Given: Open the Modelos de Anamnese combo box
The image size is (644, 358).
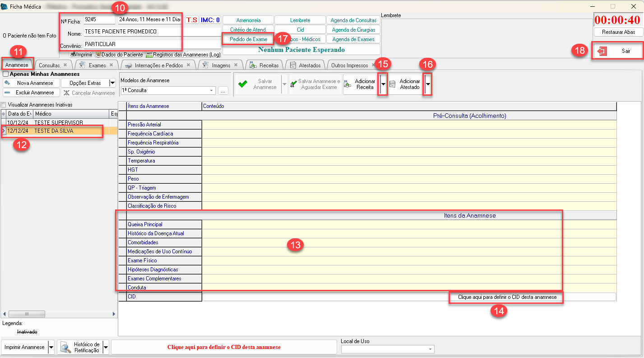Looking at the screenshot, I should (168, 90).
